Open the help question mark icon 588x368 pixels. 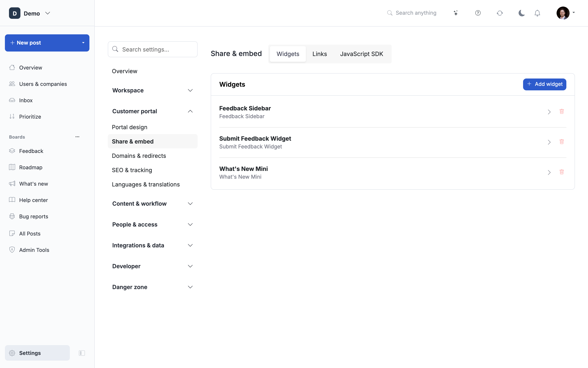coord(478,13)
